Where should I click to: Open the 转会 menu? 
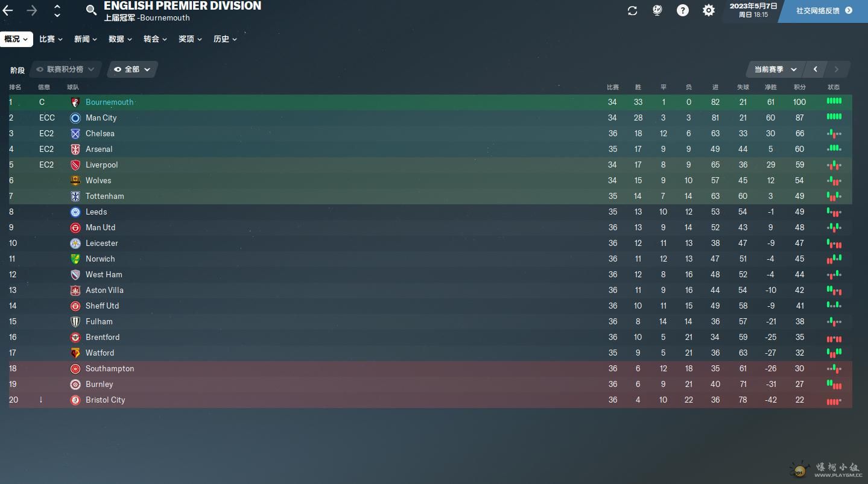coord(155,39)
